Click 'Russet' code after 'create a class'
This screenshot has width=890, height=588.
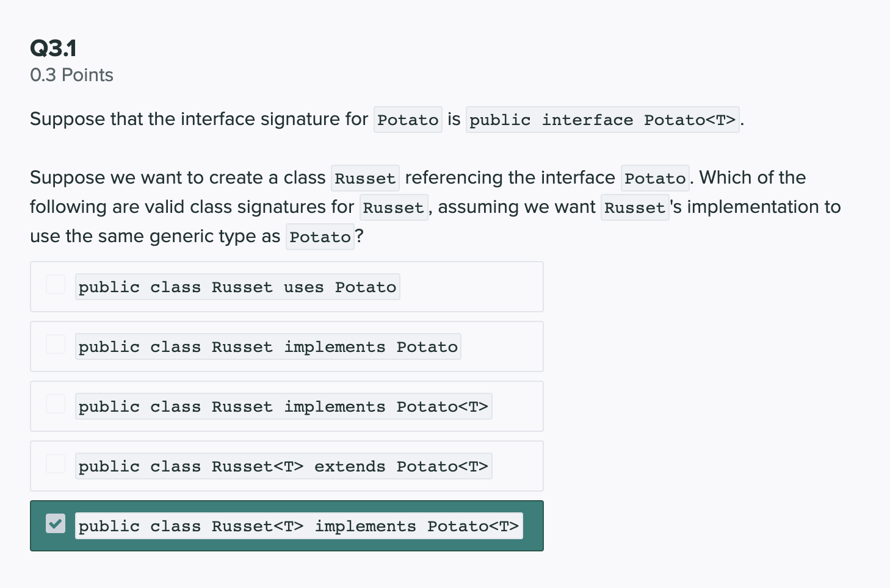365,179
